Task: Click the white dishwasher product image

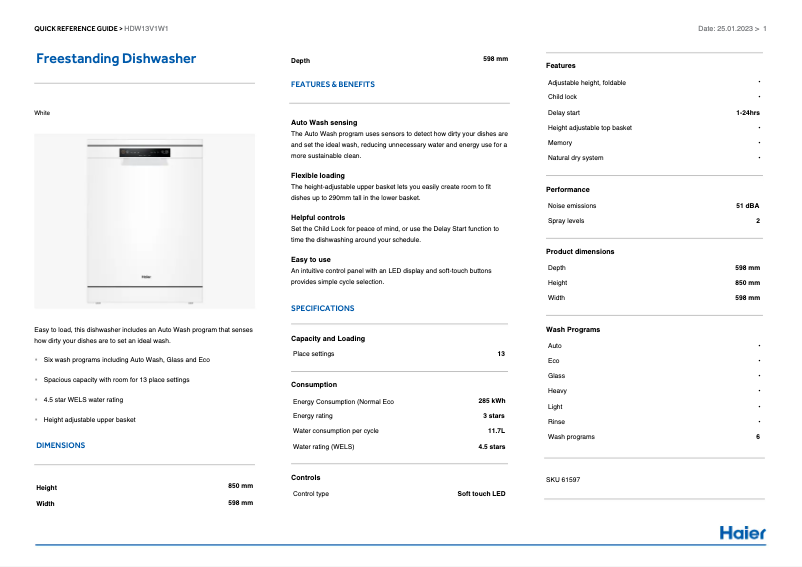Action: (144, 221)
